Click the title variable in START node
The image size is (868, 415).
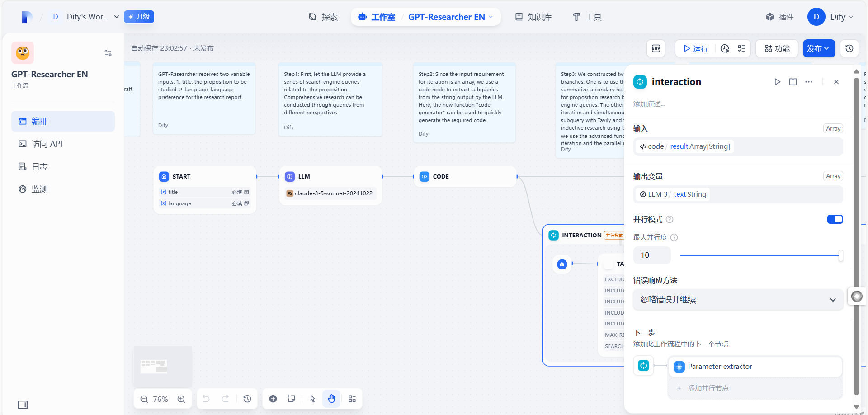[205, 192]
